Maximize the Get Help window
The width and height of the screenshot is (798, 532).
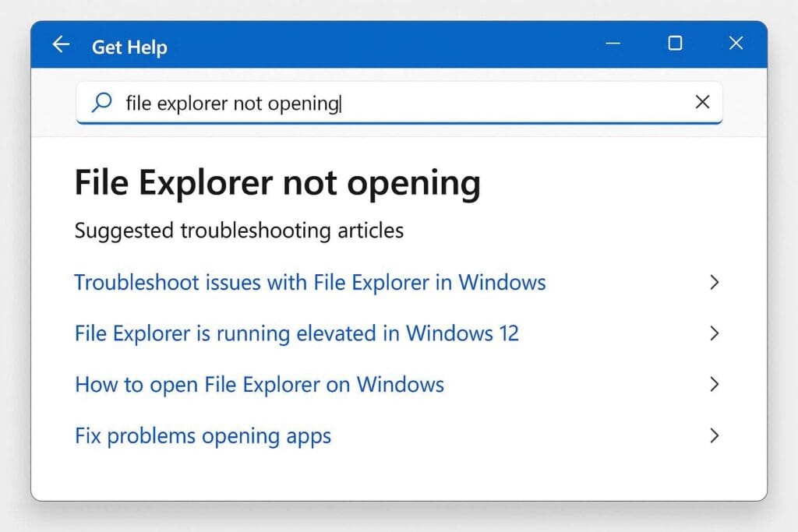coord(675,44)
